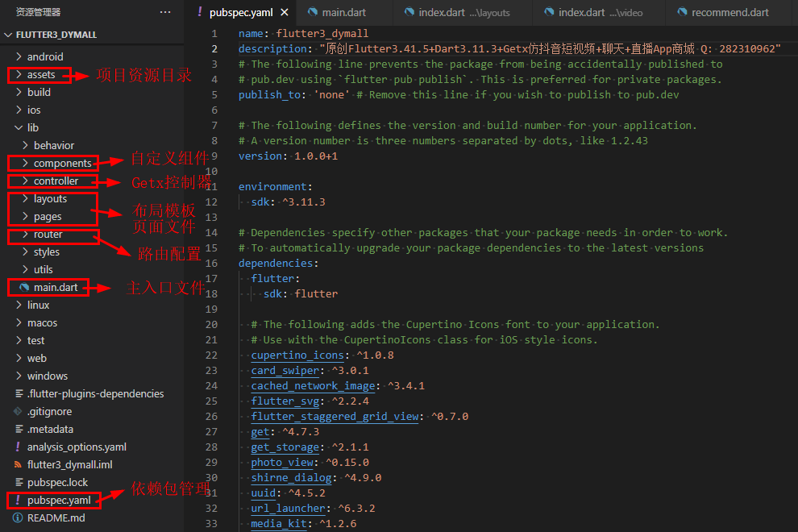798x532 pixels.
Task: Open pubspec.lock in the explorer
Action: coord(57,482)
